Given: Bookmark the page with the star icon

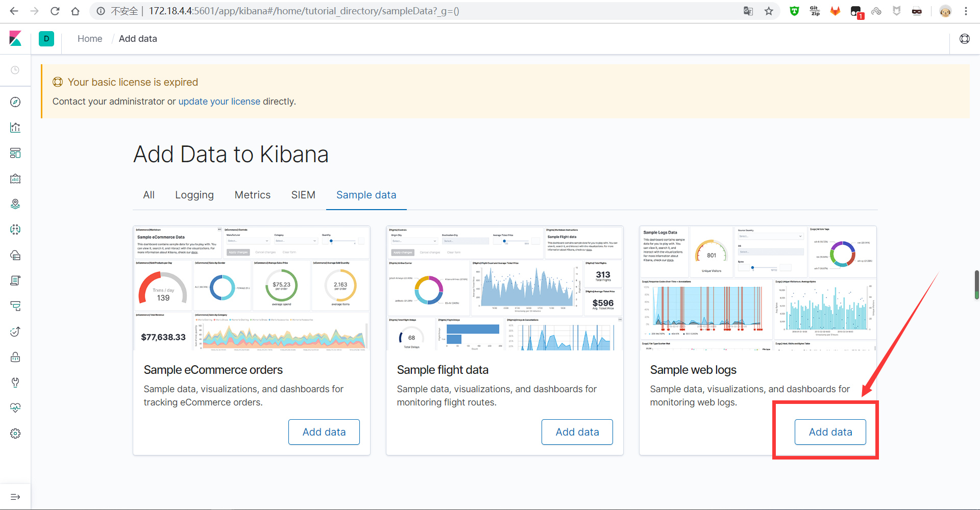Looking at the screenshot, I should [x=769, y=11].
